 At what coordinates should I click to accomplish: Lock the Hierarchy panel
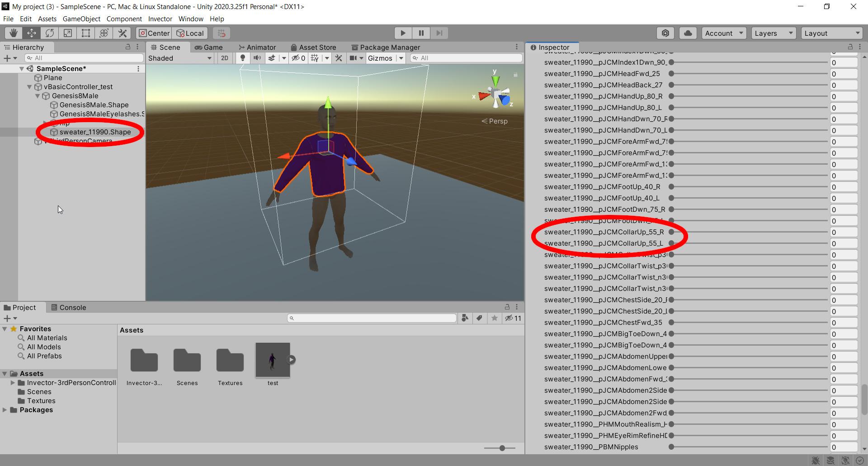128,47
